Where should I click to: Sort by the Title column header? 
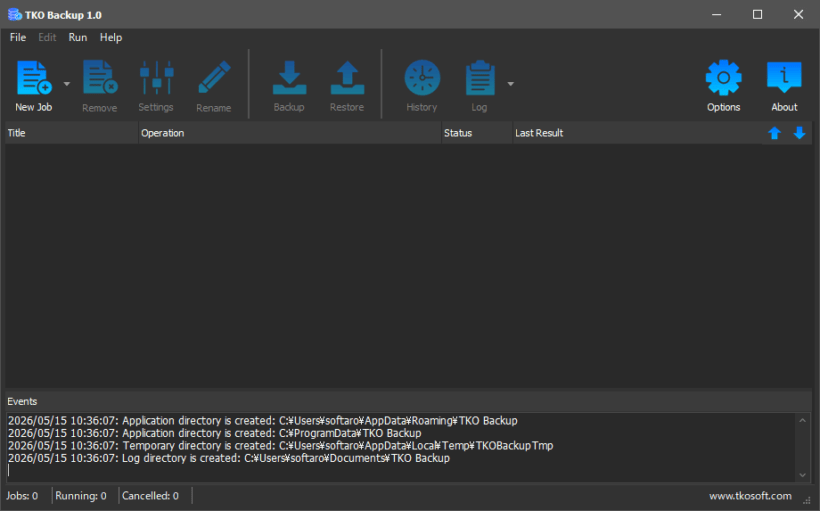72,133
